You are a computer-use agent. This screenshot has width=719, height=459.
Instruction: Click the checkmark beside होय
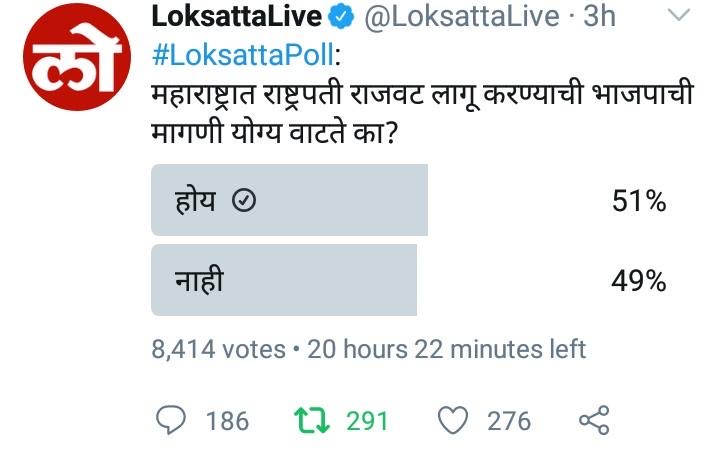point(244,201)
